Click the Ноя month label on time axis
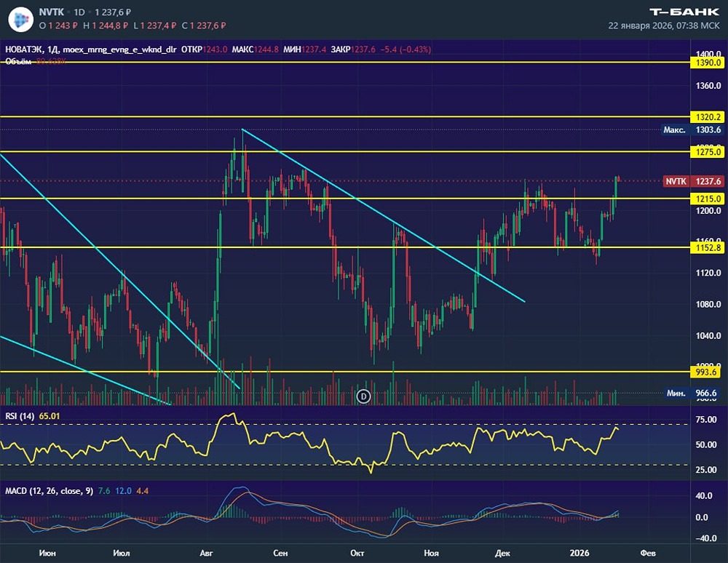Image resolution: width=728 pixels, height=563 pixels. point(431,553)
